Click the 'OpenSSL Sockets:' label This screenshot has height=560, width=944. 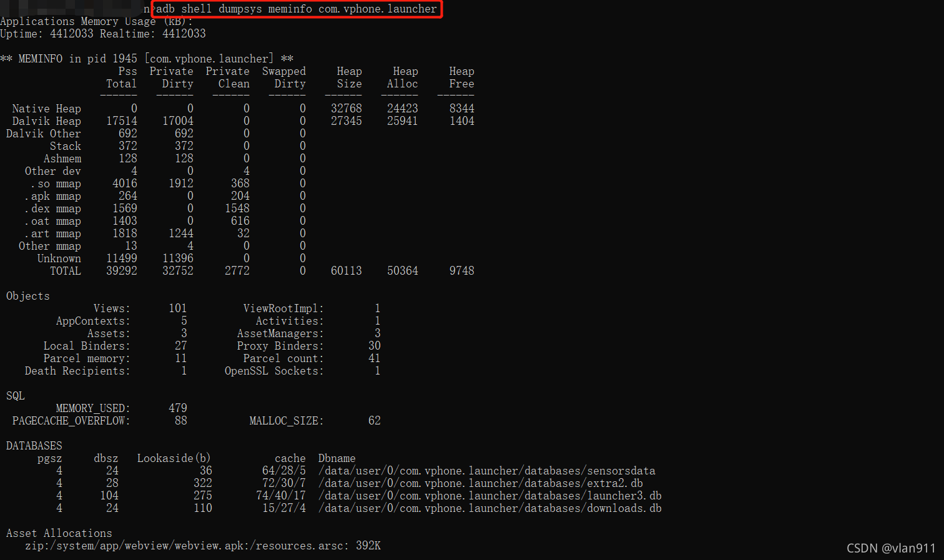point(275,371)
